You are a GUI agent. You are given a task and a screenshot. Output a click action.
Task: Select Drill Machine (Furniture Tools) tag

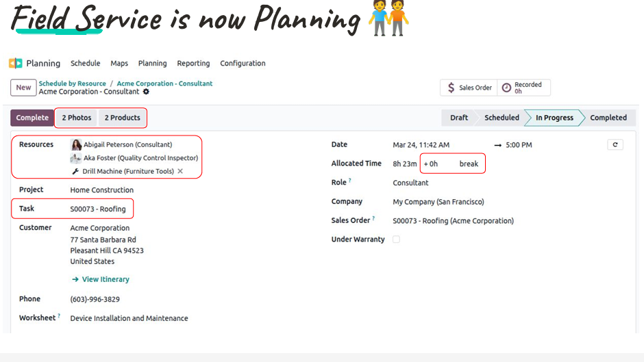(x=128, y=171)
